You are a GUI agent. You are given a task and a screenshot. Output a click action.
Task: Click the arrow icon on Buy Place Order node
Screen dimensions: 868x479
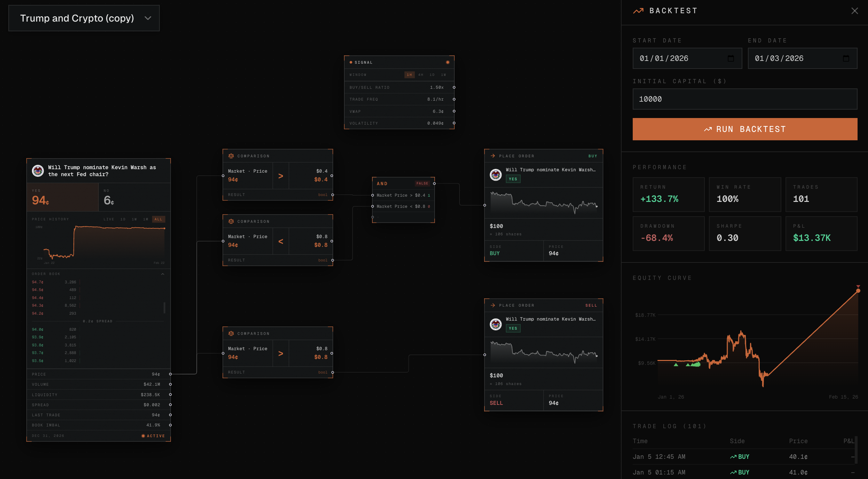pyautogui.click(x=493, y=156)
